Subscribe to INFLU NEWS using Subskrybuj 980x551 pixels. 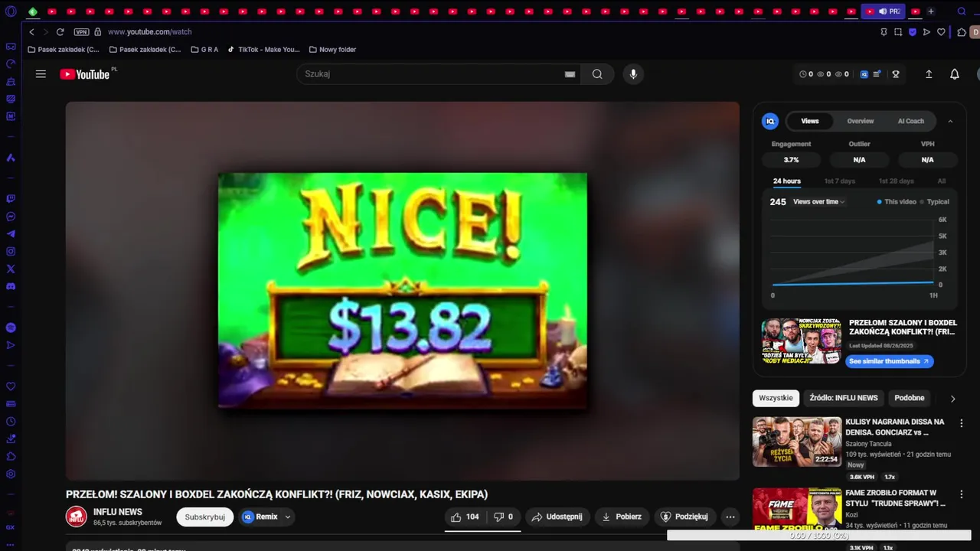coord(204,517)
